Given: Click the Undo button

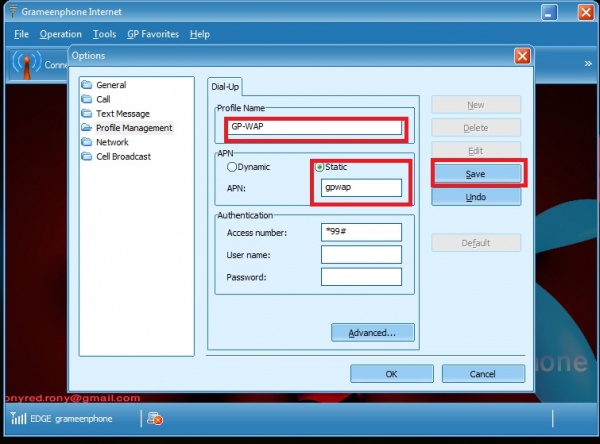Looking at the screenshot, I should tap(476, 197).
